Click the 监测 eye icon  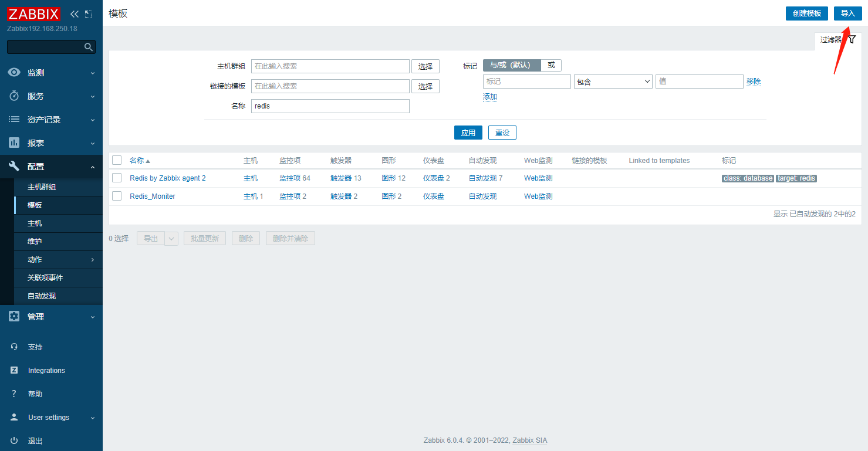coord(14,73)
